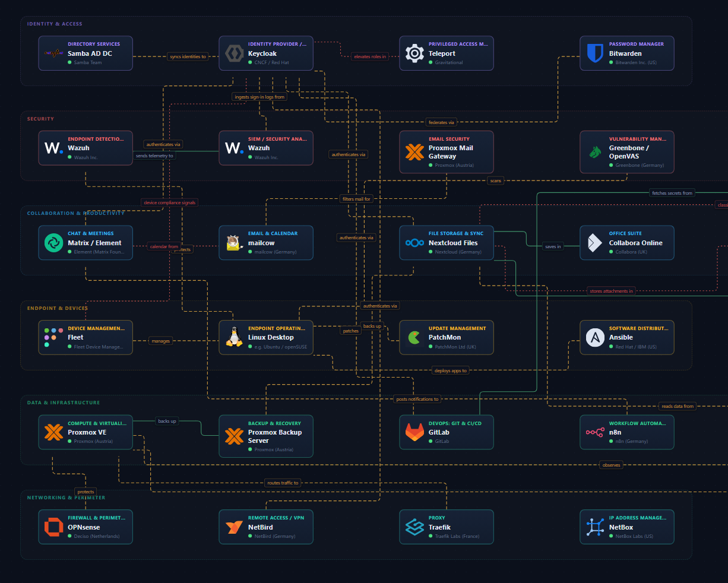Click the "PatchMon Ltd (UK)" vendor text
This screenshot has height=583, width=728.
click(x=455, y=347)
